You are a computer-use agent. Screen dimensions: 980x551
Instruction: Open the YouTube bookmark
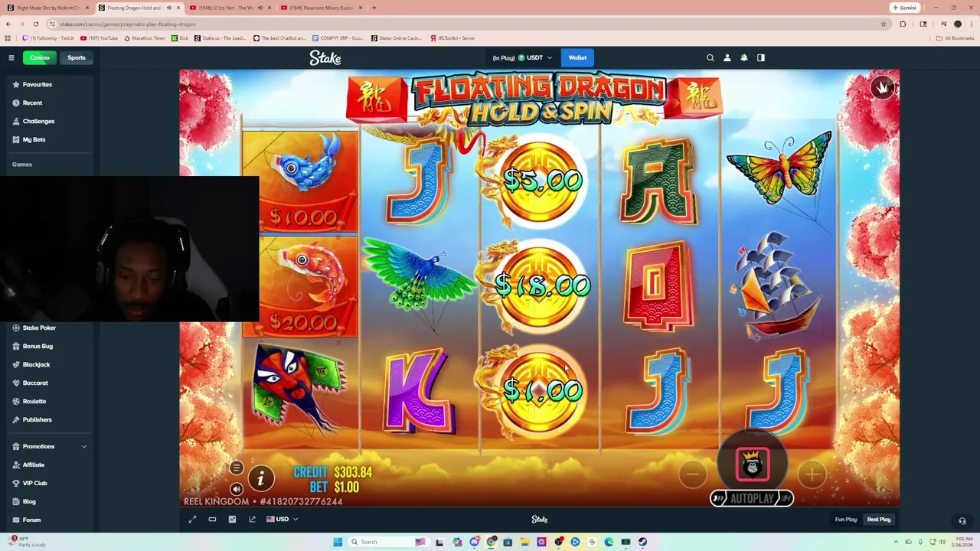point(100,37)
